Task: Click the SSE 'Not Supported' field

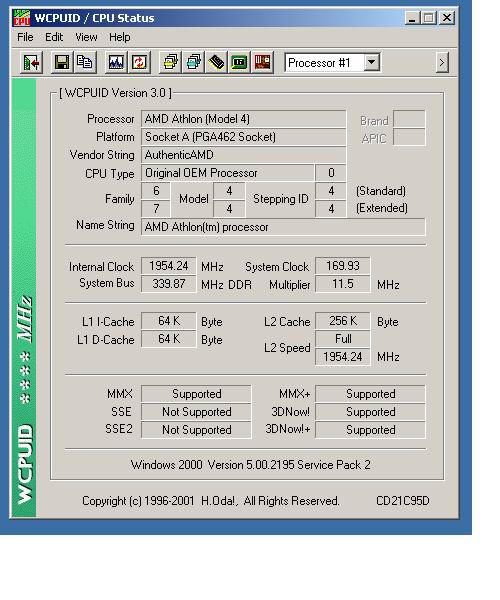Action: click(196, 412)
